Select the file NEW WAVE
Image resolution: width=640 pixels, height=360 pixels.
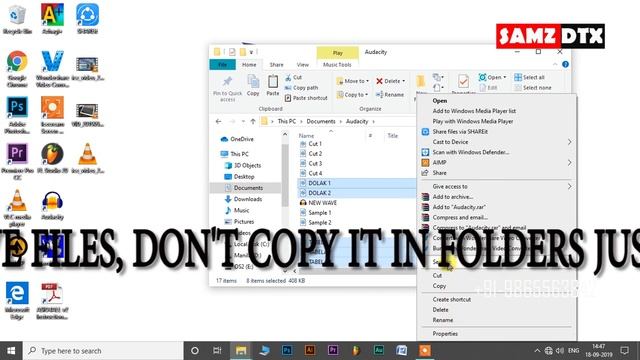(x=322, y=203)
